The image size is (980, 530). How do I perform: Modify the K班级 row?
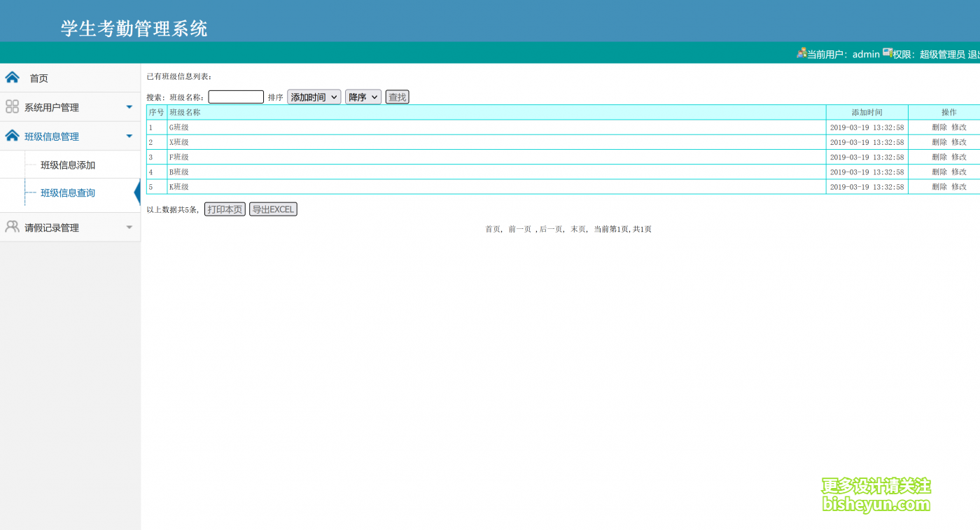[x=959, y=187]
